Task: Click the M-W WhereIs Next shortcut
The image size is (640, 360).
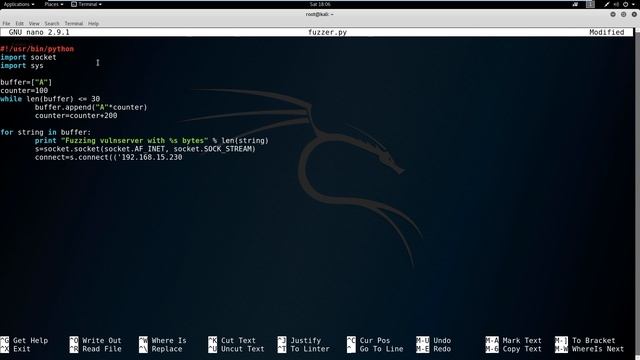Action: coord(589,349)
